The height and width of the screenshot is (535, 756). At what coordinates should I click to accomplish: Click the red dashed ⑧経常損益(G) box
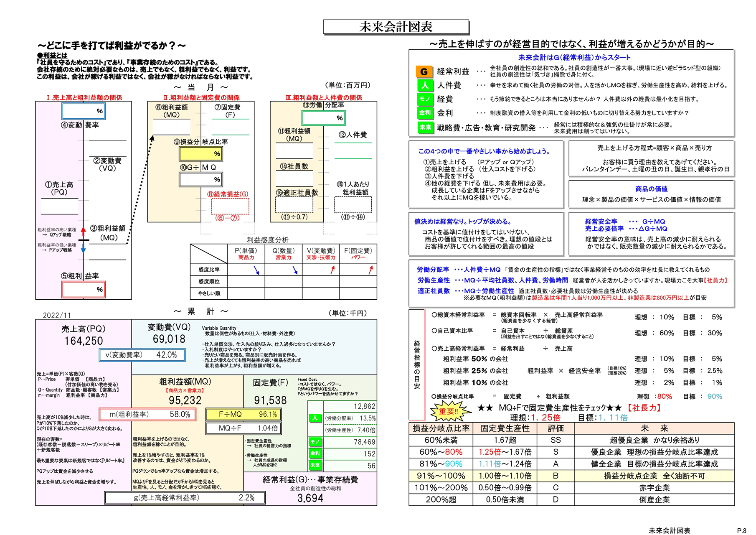click(x=230, y=206)
